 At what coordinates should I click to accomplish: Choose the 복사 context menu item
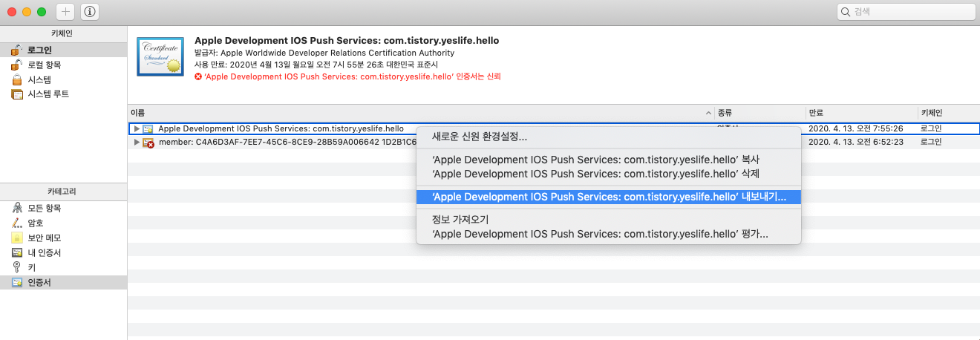tap(609, 160)
